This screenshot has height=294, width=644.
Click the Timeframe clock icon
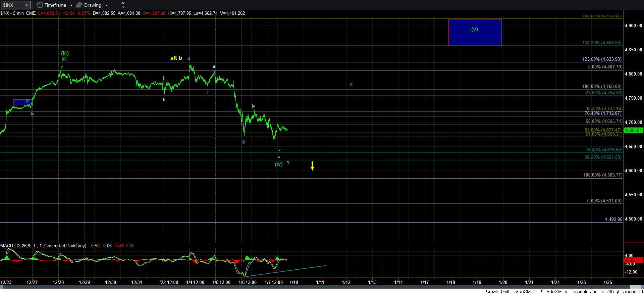coord(40,5)
